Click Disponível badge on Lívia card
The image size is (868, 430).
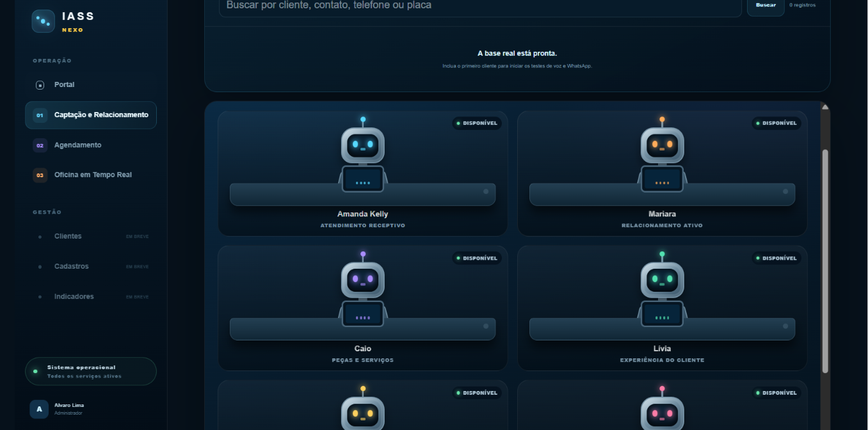click(x=776, y=258)
